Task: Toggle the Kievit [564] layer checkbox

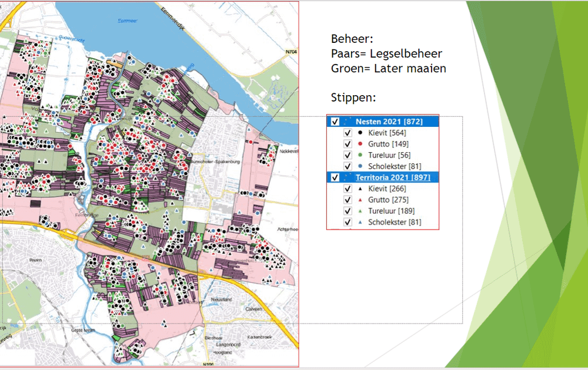Action: coord(348,133)
